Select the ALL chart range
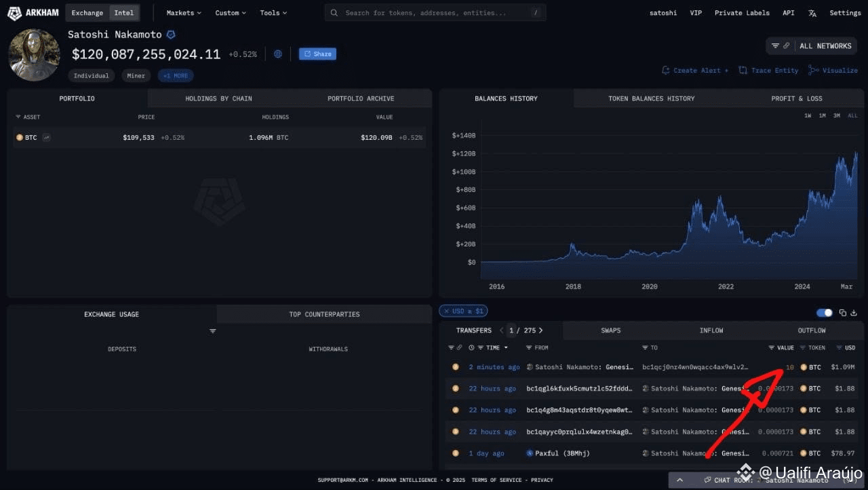 coord(852,116)
